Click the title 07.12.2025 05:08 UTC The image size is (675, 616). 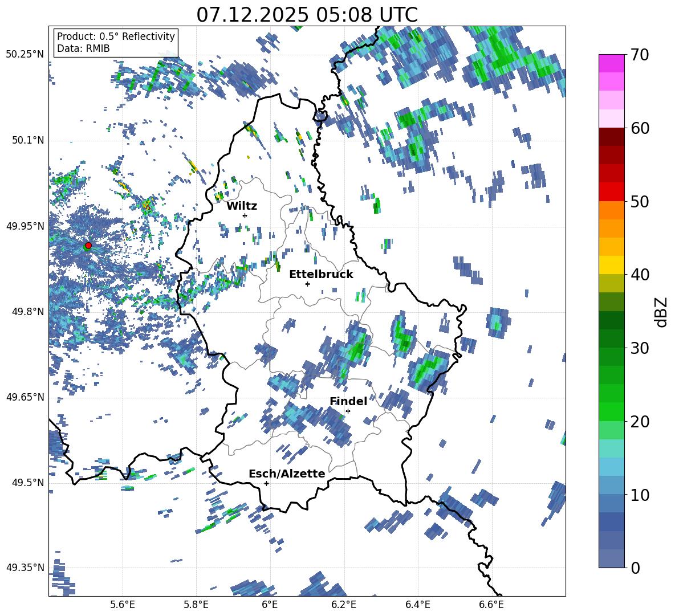pos(307,15)
